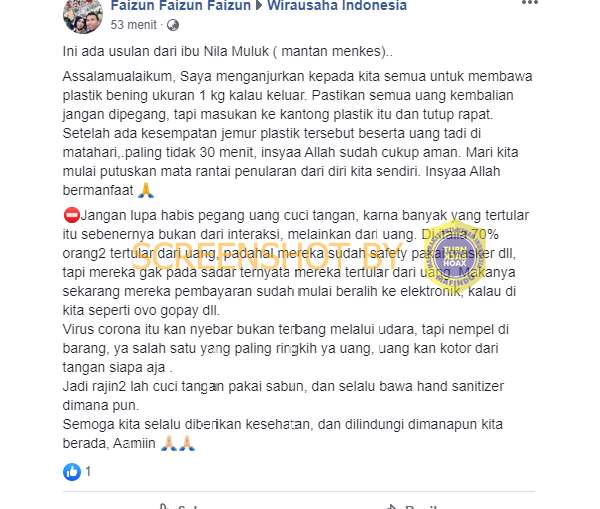Click the blue thumbs-up reaction icon
600x509 pixels.
72,472
